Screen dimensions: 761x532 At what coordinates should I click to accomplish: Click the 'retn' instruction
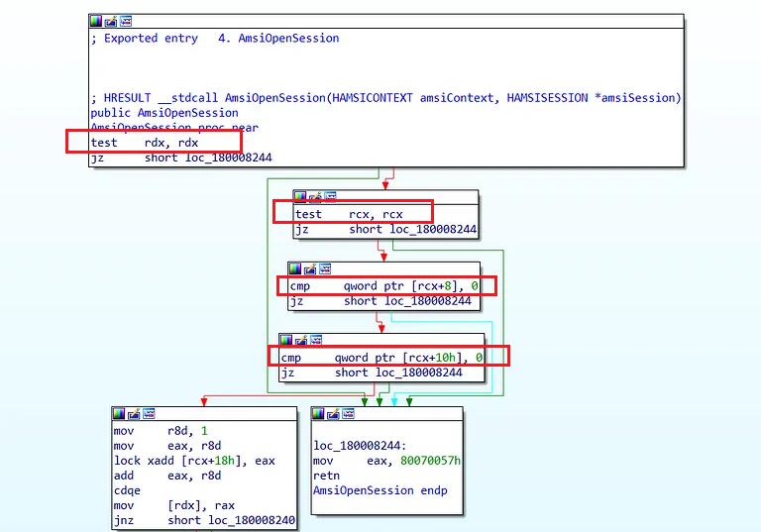tap(326, 476)
